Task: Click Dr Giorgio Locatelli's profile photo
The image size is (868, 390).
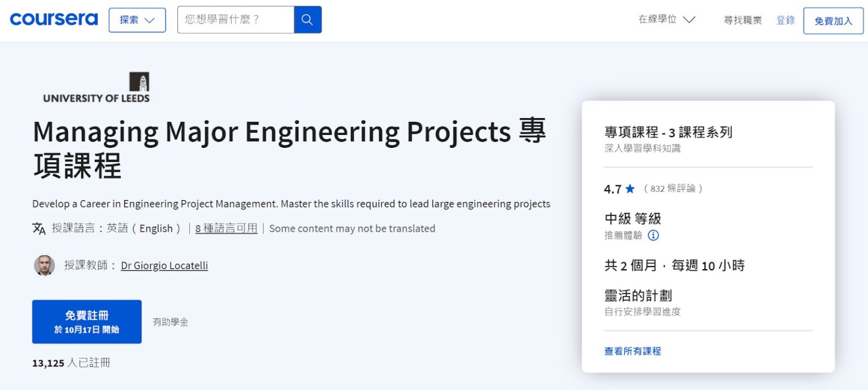Action: click(44, 265)
